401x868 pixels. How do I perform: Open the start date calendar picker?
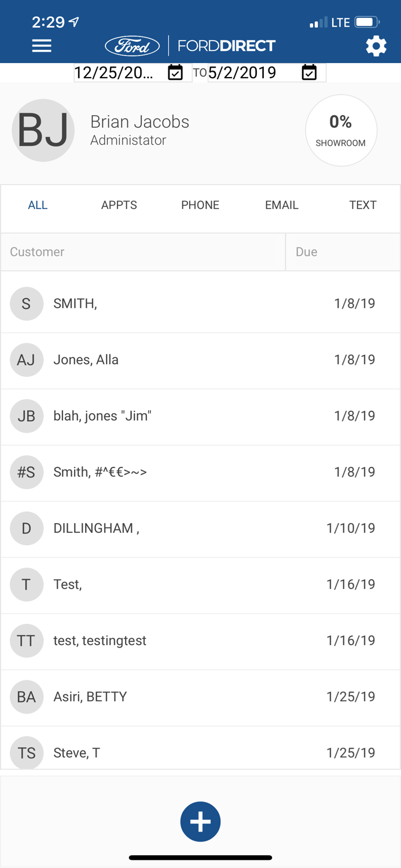175,73
